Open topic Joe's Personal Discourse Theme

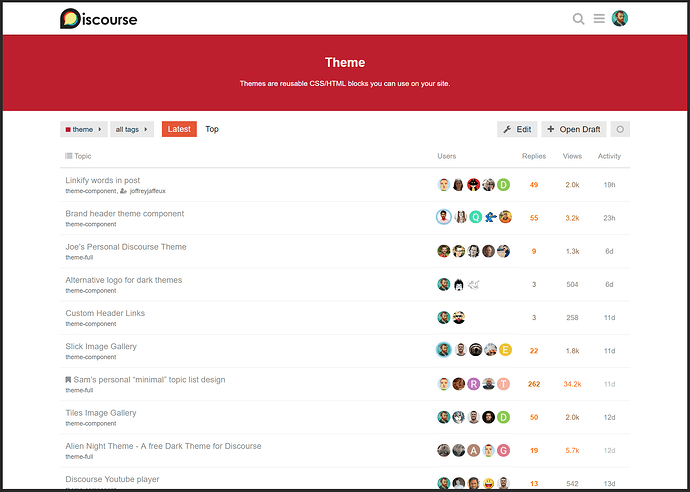(126, 247)
